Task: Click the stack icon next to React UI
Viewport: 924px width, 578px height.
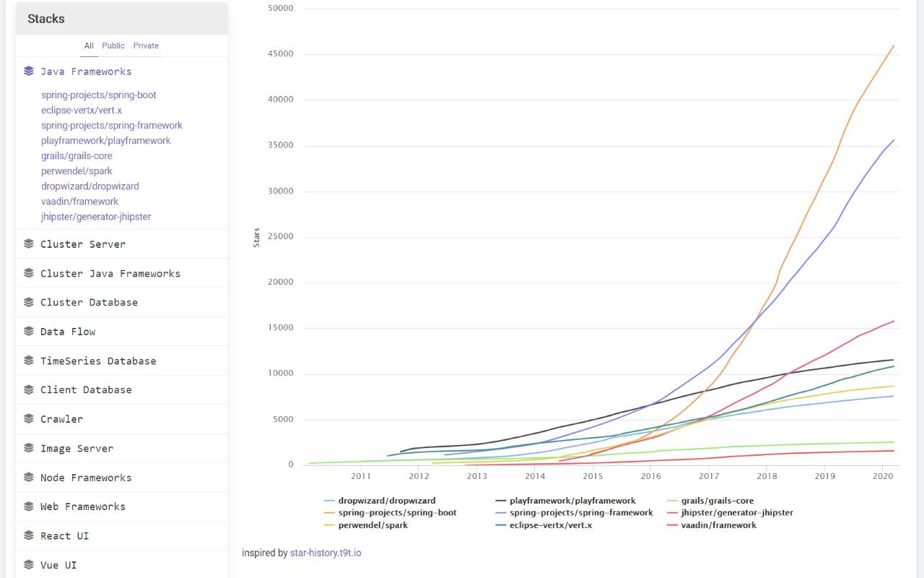Action: tap(29, 535)
